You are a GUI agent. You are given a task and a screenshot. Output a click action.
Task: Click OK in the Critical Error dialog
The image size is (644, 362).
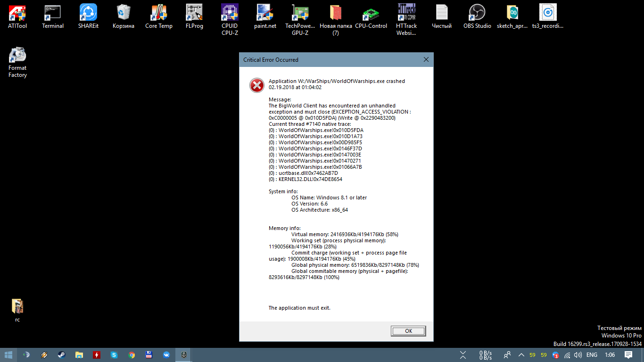408,331
